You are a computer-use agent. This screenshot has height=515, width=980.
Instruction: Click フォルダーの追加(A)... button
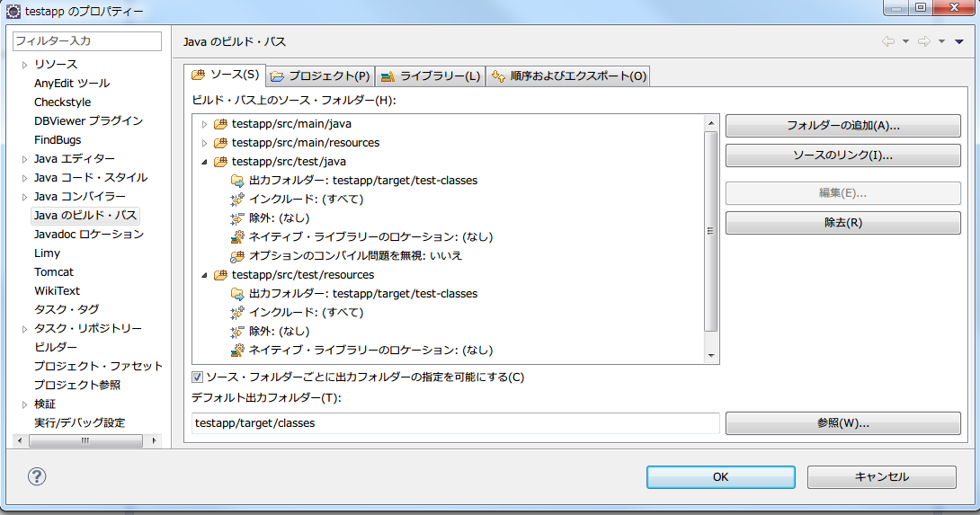(x=843, y=126)
